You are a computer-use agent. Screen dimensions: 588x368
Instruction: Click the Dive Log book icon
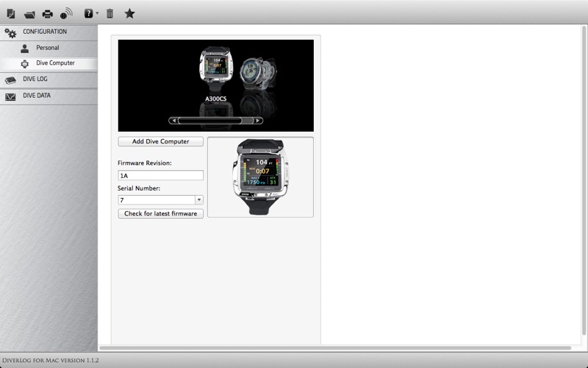tap(10, 80)
